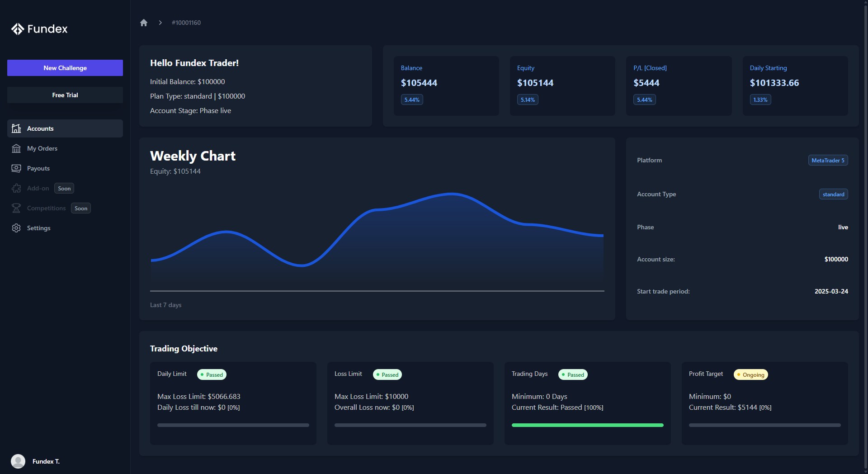Expand the breadcrumb chevron arrow
This screenshot has height=474, width=868.
160,22
